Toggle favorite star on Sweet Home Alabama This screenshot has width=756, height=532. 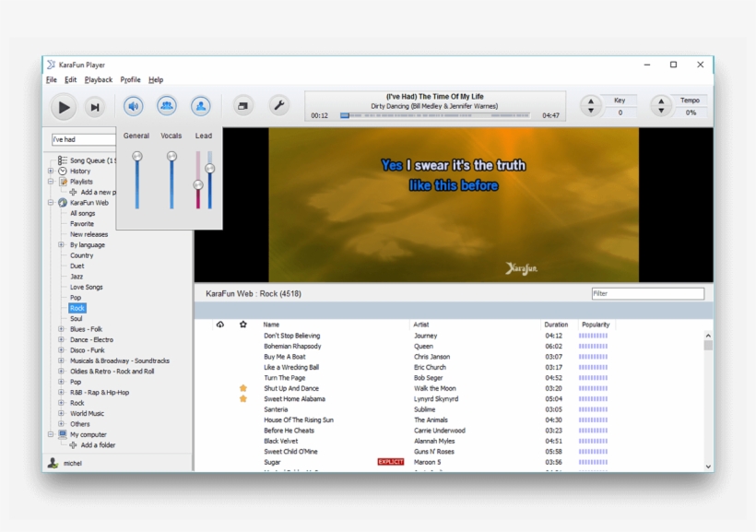[x=243, y=399]
